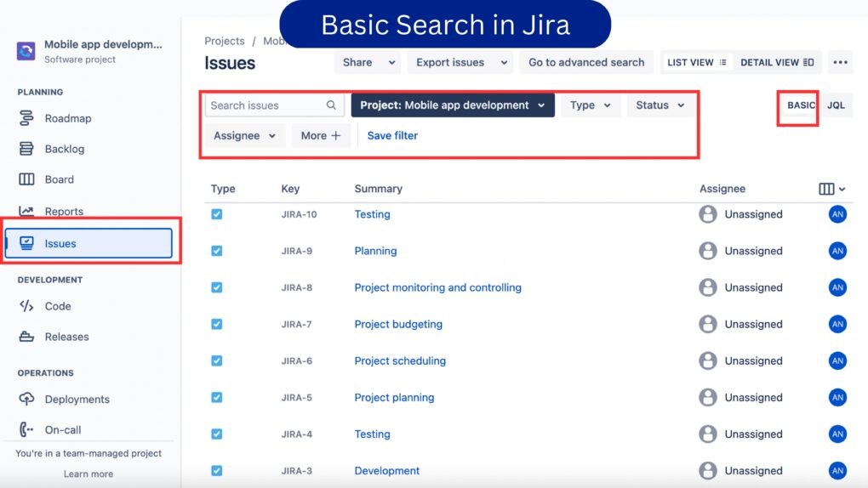Click the Learn more link
Viewport: 868px width, 488px height.
coord(88,474)
